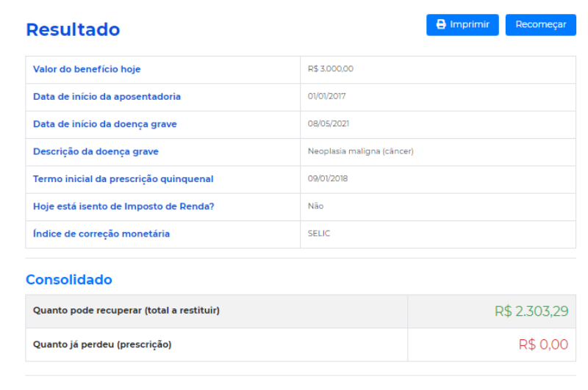588x390 pixels.
Task: Select the value 'R$ 3.000,00'
Action: 330,69
